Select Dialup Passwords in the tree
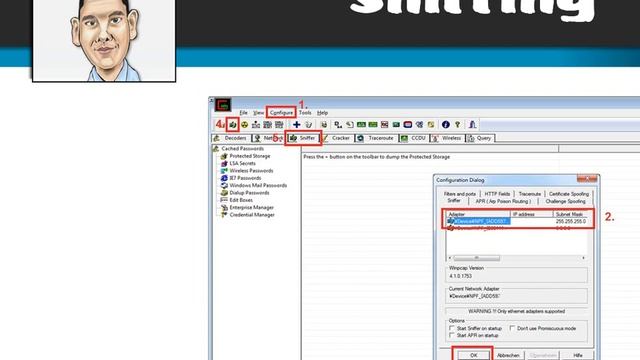This screenshot has width=640, height=360. click(x=249, y=193)
